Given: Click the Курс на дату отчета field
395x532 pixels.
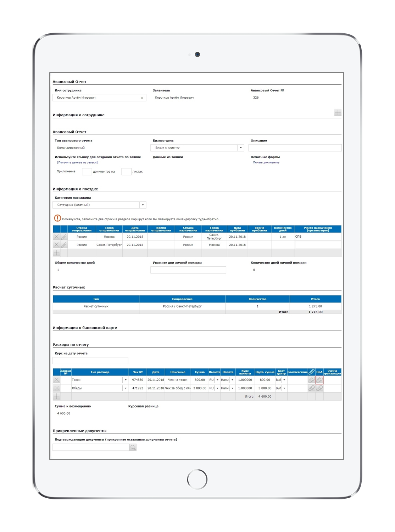Looking at the screenshot, I should click(90, 361).
